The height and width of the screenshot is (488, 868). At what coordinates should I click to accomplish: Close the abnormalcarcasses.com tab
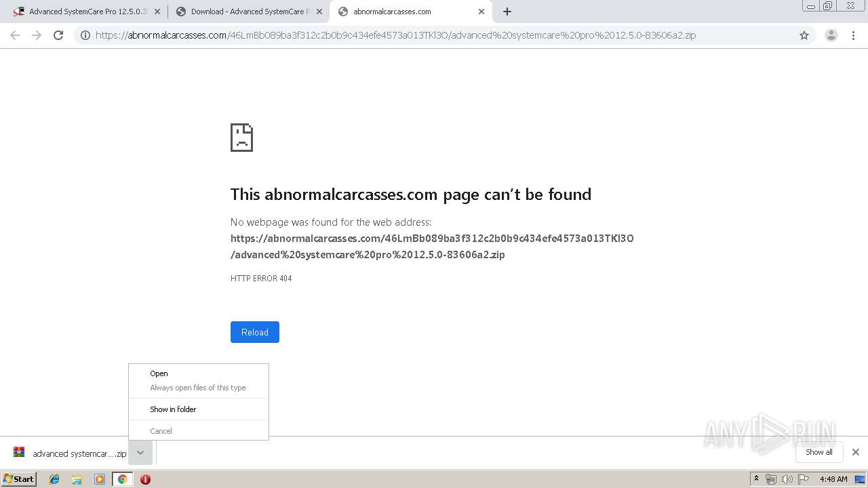point(481,12)
